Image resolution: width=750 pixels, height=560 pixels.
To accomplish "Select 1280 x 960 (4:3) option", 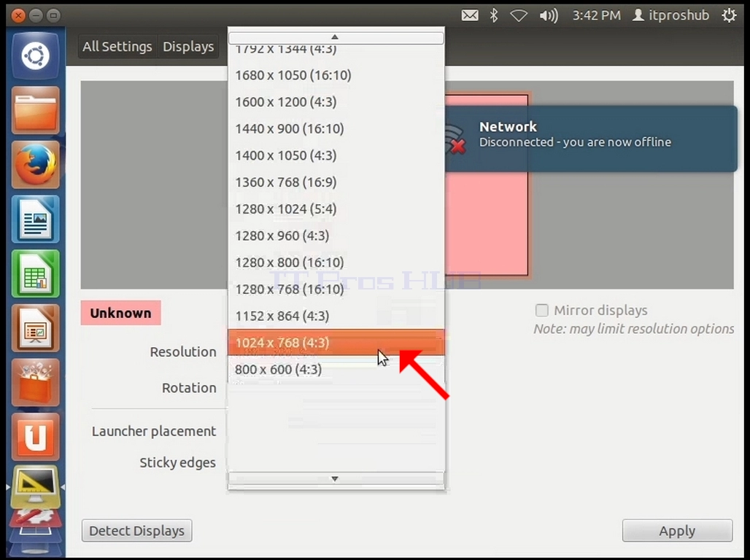I will point(336,236).
